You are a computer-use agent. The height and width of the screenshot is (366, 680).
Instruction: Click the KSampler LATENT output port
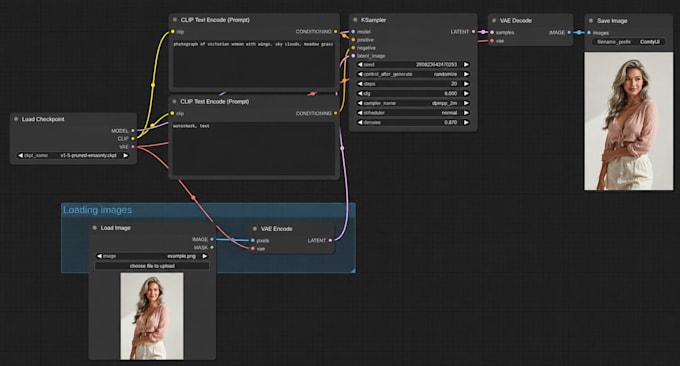[473, 32]
